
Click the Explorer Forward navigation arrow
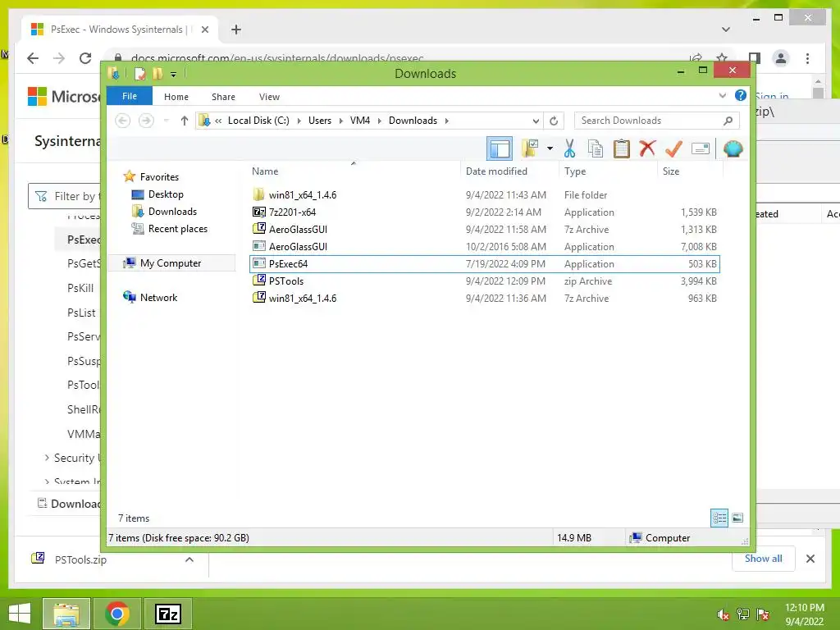[x=146, y=121]
